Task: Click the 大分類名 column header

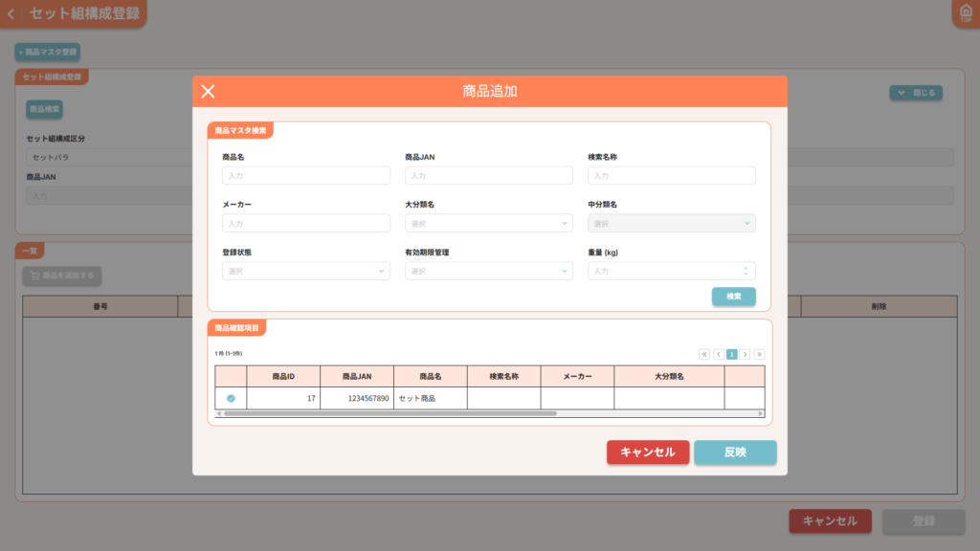Action: coord(669,377)
